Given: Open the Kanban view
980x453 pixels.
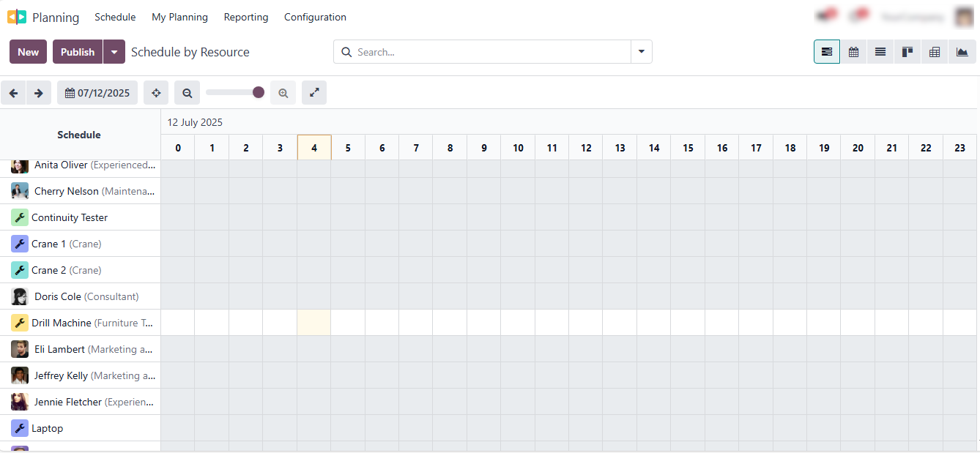Looking at the screenshot, I should [907, 51].
